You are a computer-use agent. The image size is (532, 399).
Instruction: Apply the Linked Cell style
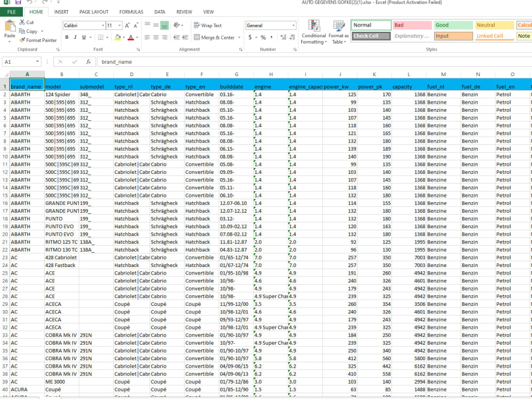494,36
